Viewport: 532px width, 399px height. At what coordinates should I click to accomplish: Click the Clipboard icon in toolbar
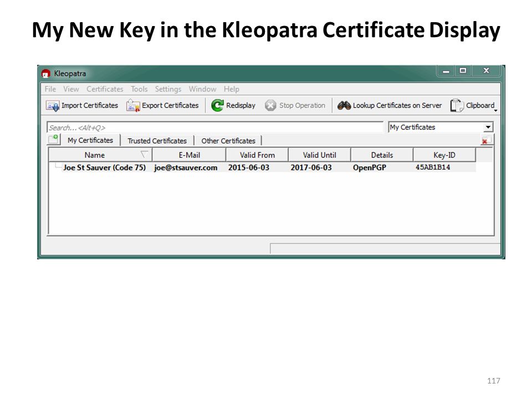pyautogui.click(x=456, y=105)
